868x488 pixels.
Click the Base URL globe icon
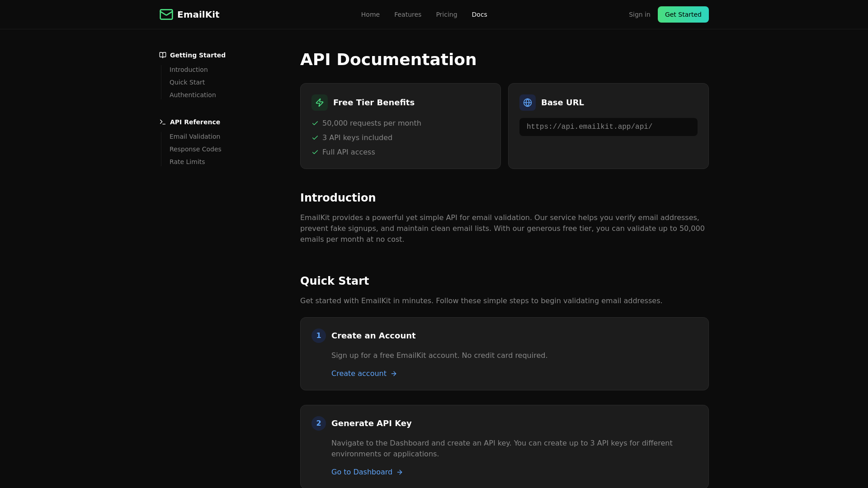point(528,103)
